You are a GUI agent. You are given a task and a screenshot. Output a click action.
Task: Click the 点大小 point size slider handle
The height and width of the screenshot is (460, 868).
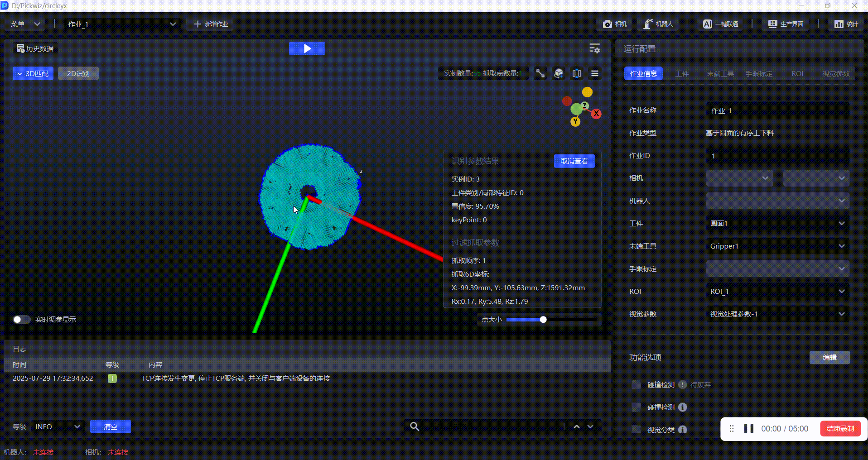click(x=543, y=320)
